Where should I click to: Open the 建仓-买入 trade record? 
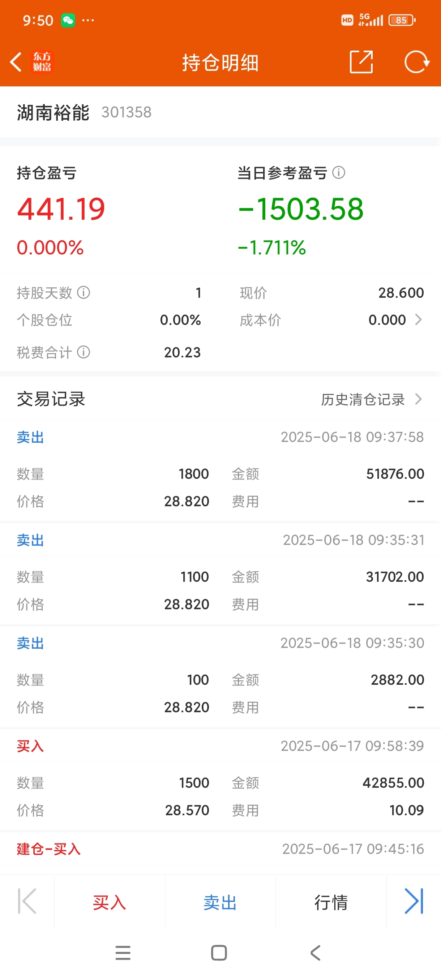click(x=220, y=849)
